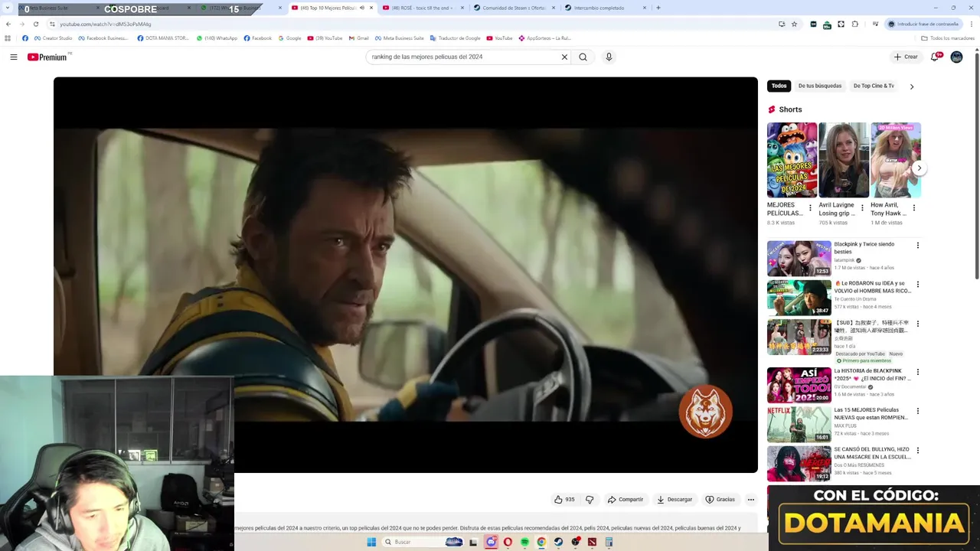Click the YouTube search input field
This screenshot has width=980, height=551.
click(x=463, y=57)
